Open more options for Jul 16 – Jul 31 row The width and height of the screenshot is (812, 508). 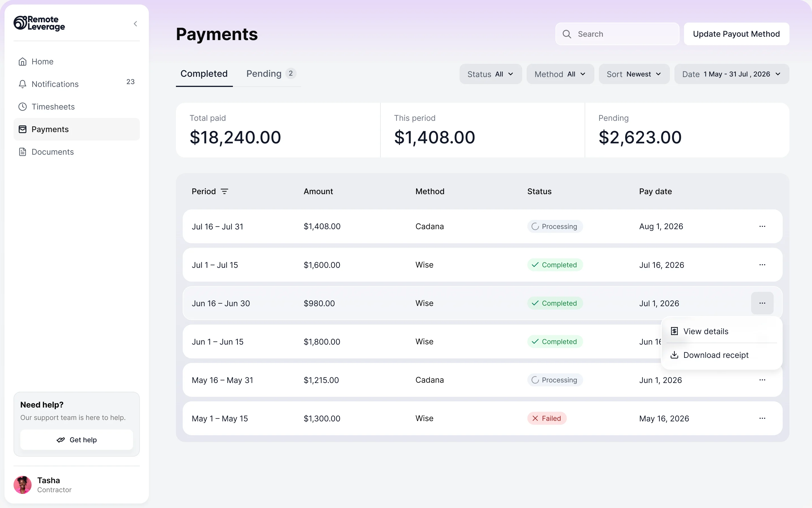click(x=762, y=226)
